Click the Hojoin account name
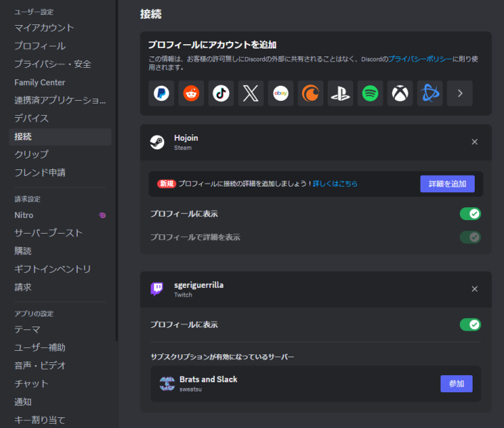Image resolution: width=504 pixels, height=428 pixels. 186,138
